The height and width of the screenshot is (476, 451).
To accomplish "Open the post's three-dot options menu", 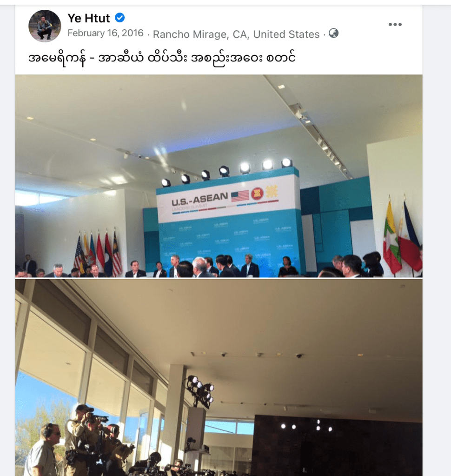I will click(x=395, y=24).
